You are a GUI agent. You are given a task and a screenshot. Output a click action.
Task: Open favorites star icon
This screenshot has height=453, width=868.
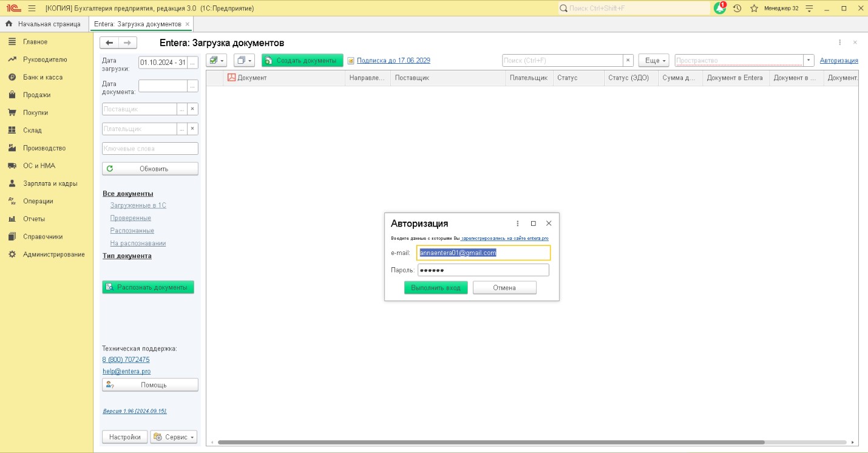(x=754, y=8)
